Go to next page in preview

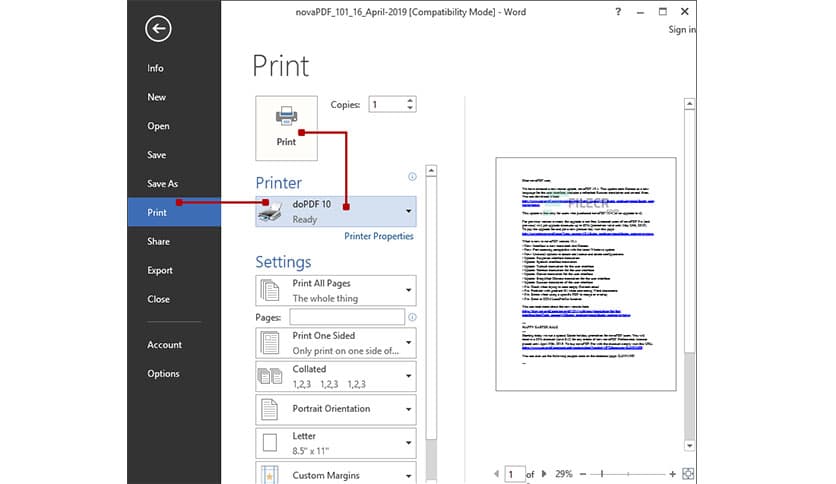point(544,473)
